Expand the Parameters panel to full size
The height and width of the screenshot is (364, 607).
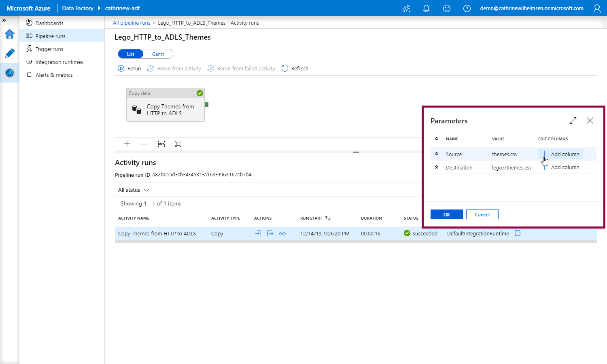point(573,121)
